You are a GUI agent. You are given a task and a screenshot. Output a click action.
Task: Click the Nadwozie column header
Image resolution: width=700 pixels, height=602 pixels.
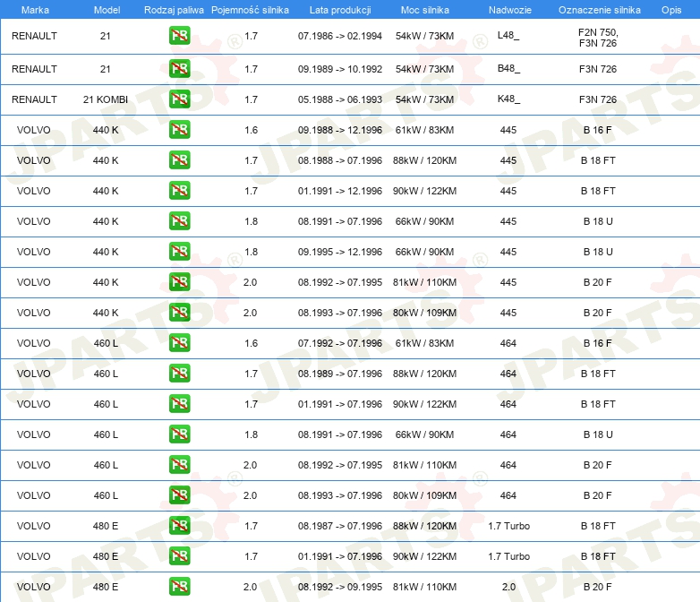(510, 10)
